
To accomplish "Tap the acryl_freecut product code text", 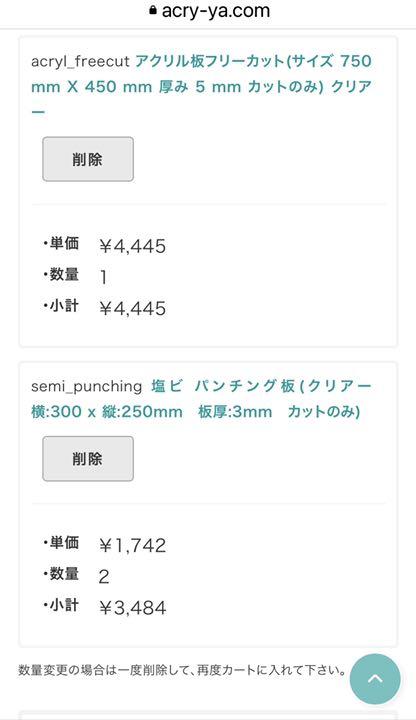I will pos(80,61).
